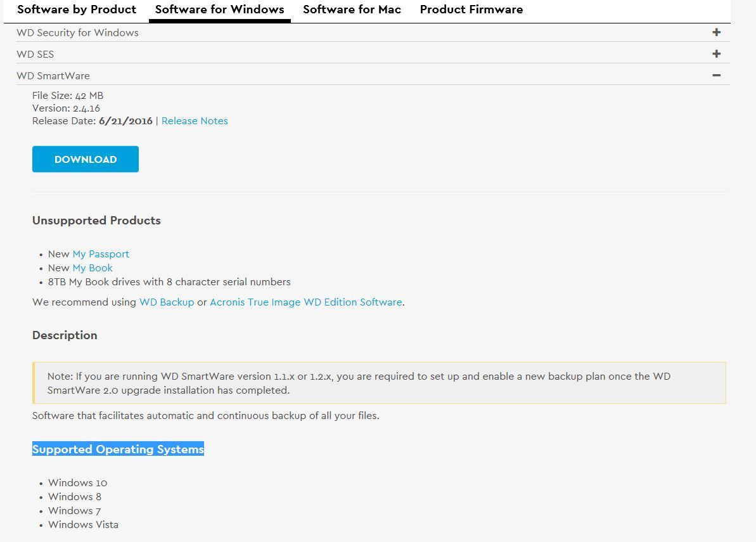Click the Windows 10 list item
Viewport: 756px width, 542px height.
point(77,482)
